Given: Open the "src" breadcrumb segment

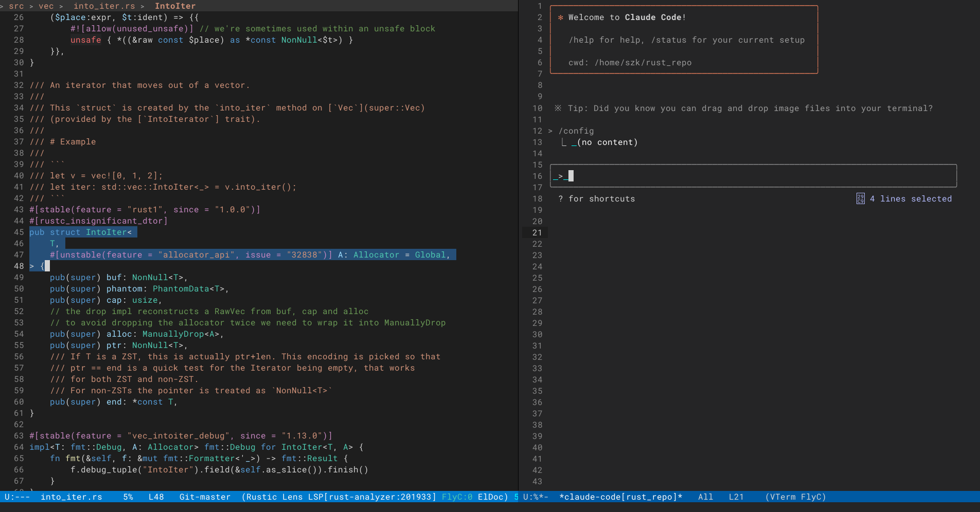Looking at the screenshot, I should click(16, 6).
